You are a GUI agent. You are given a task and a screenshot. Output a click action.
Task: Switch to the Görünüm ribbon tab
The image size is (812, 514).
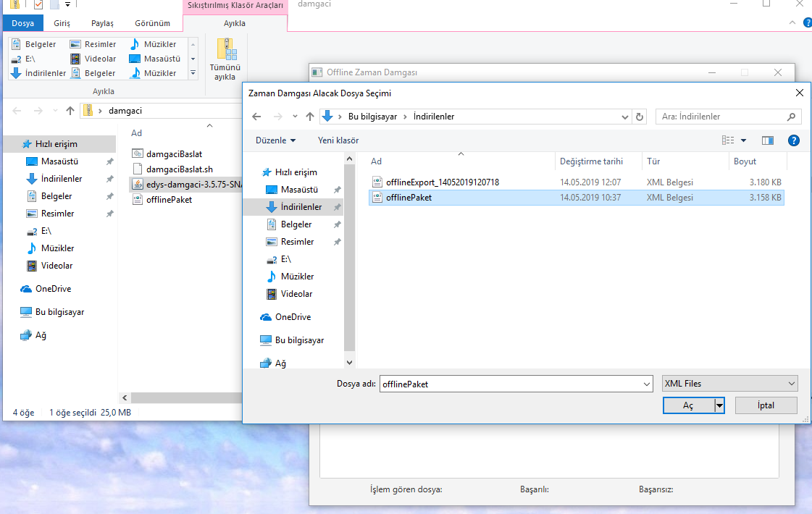pos(152,23)
